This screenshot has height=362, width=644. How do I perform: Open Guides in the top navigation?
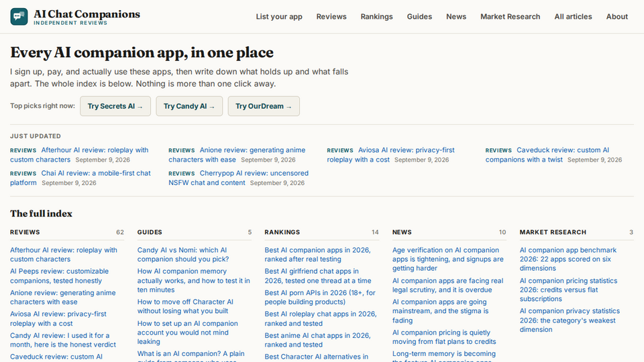pos(419,17)
